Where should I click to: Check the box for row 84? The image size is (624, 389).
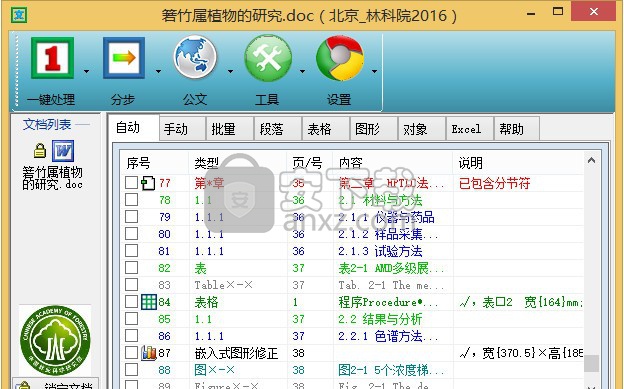point(131,301)
